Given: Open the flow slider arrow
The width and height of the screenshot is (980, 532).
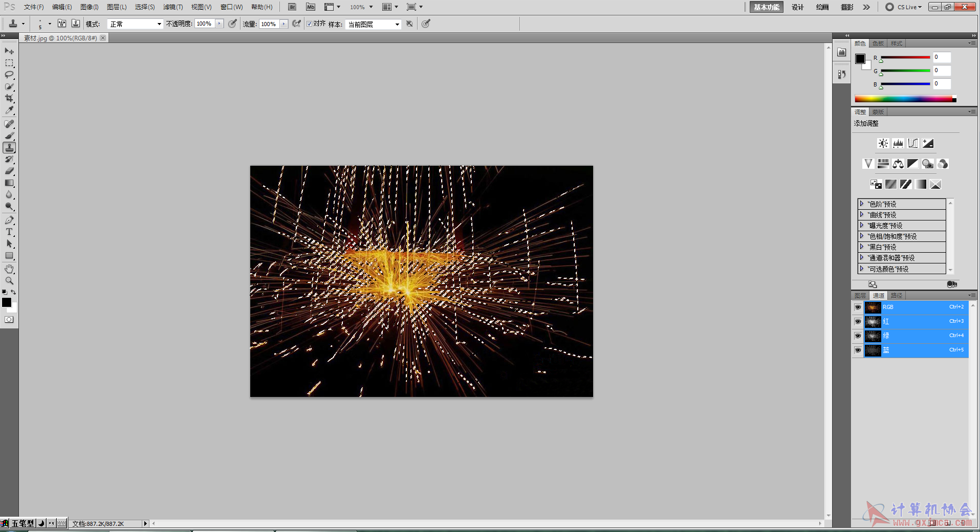Looking at the screenshot, I should pyautogui.click(x=284, y=24).
